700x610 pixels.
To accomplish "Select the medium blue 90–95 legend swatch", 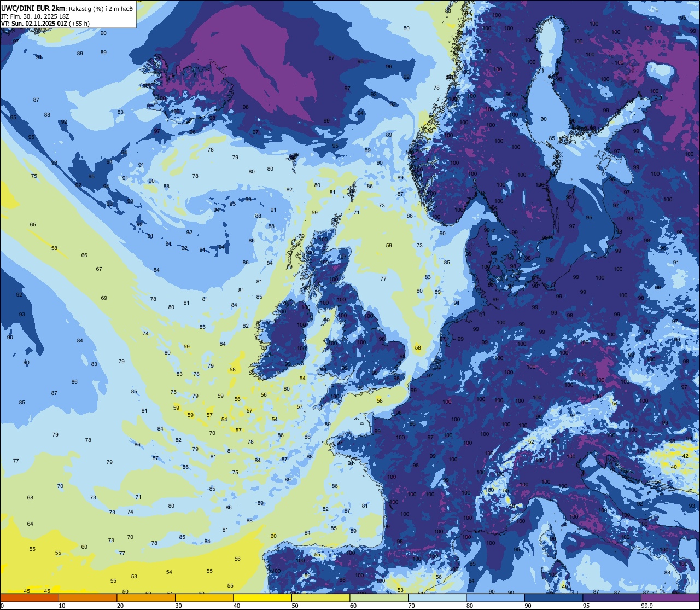I will tap(553, 597).
